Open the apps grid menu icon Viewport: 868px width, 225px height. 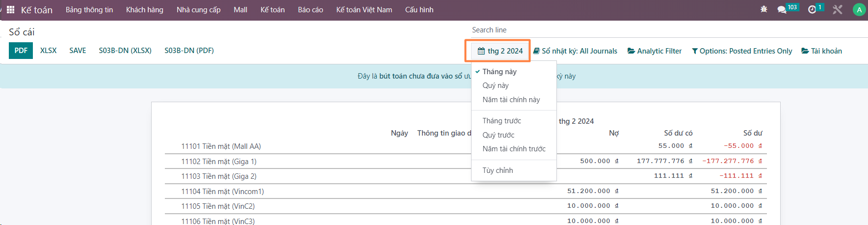[10, 10]
